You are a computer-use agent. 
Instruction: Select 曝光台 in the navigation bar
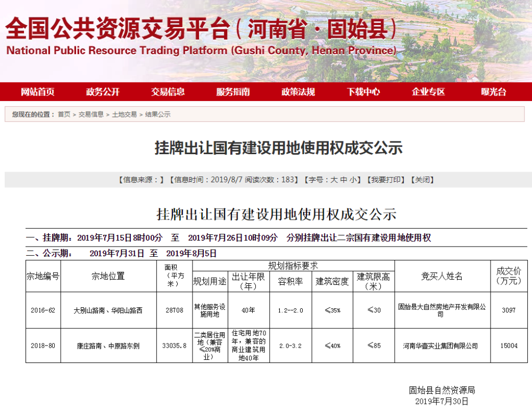pyautogui.click(x=494, y=92)
